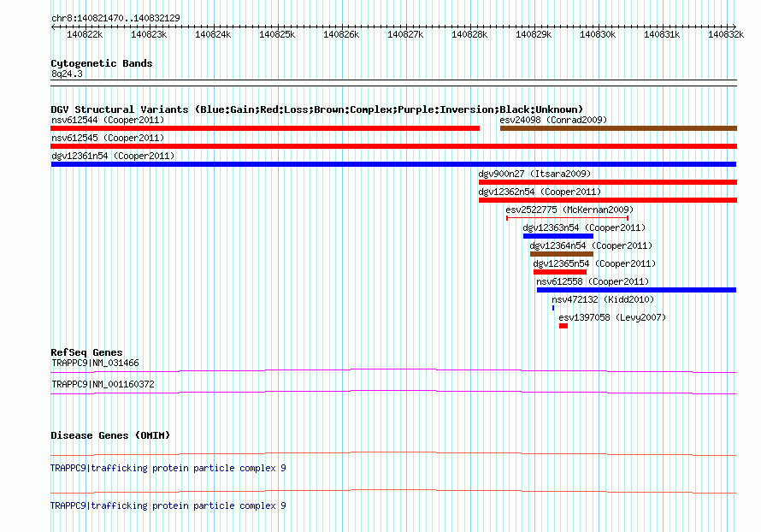Click the dgv900n27 (Itsara2009) red bar
This screenshot has height=532, width=761.
coord(608,182)
